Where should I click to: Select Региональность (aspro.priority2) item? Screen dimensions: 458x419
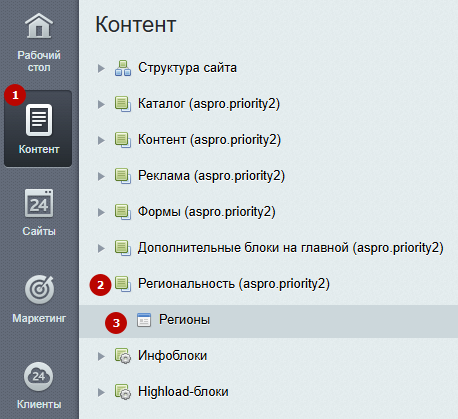click(x=234, y=284)
